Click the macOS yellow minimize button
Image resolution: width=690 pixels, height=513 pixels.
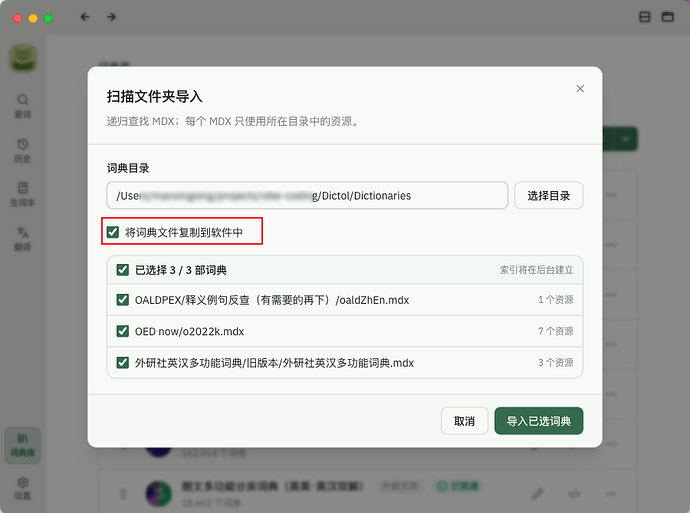[x=33, y=18]
